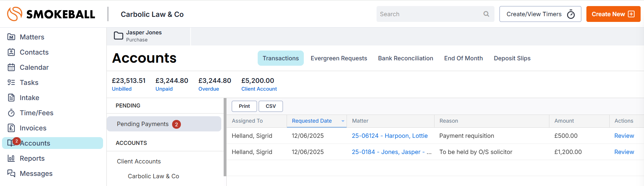
Task: Select the Tasks checklist icon
Action: point(11,83)
